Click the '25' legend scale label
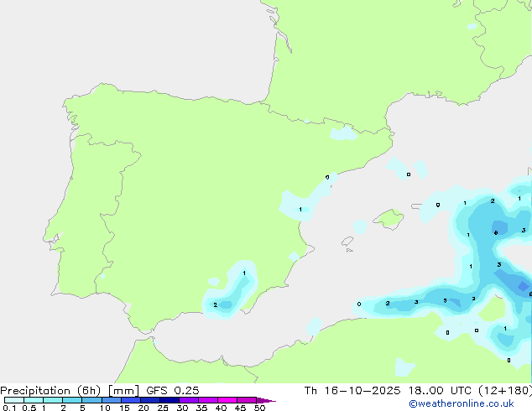This screenshot has width=532, height=411. pos(163,408)
